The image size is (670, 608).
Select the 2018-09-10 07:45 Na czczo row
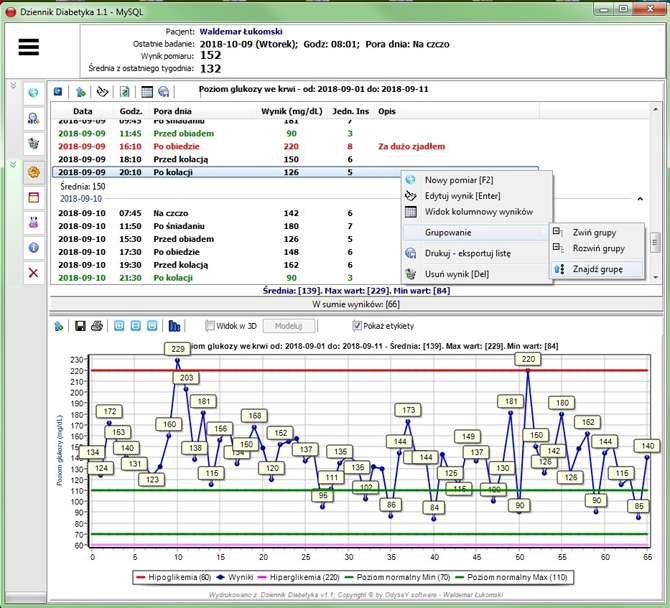226,213
